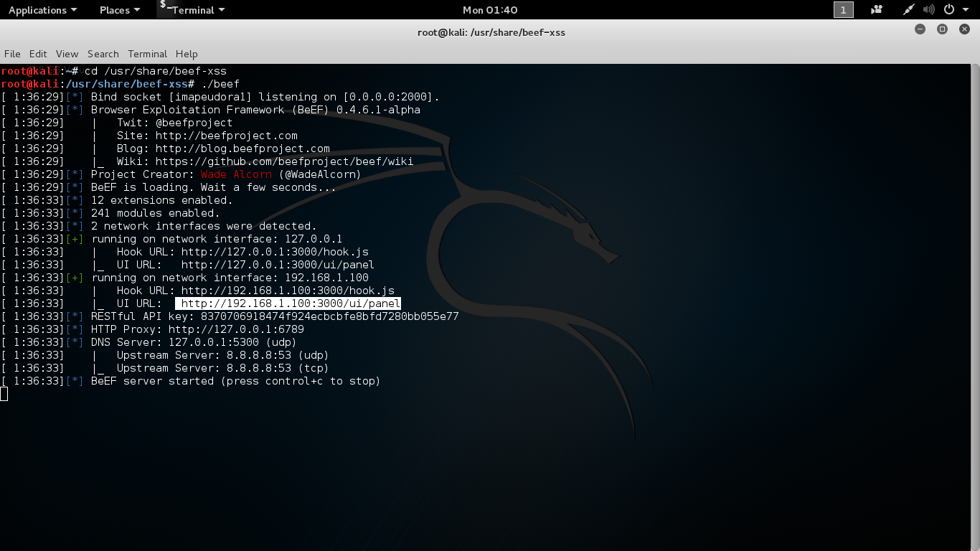Viewport: 980px width, 551px height.
Task: Click 'running on network interface: 127.0.0.1' line
Action: 217,239
